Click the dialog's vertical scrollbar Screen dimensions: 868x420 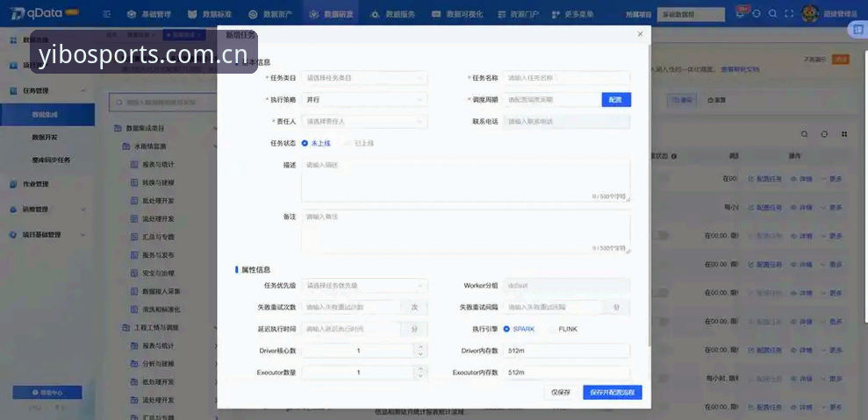point(649,194)
